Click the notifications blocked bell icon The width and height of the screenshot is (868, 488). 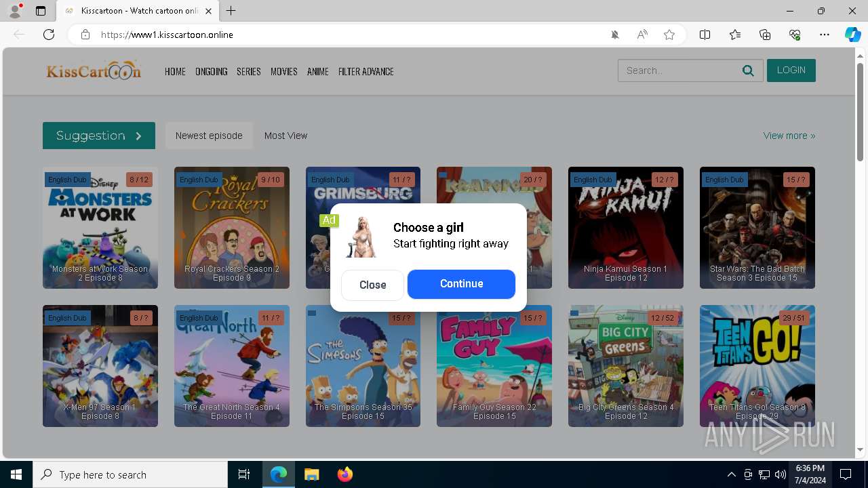(x=615, y=35)
